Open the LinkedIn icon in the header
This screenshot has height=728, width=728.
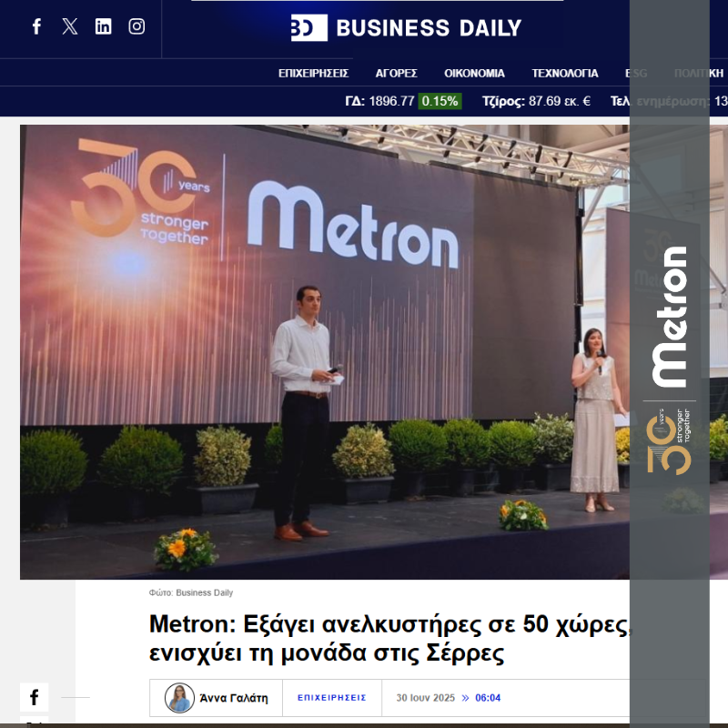(103, 26)
